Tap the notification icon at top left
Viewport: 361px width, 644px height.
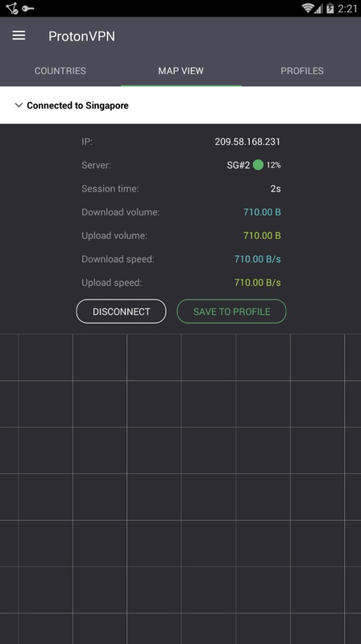[x=12, y=8]
